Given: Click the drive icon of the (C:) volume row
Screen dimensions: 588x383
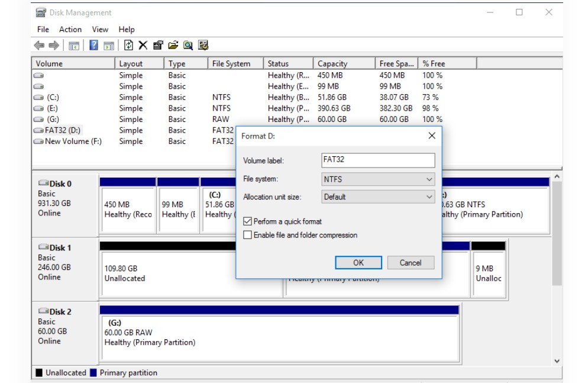Looking at the screenshot, I should pyautogui.click(x=38, y=98).
